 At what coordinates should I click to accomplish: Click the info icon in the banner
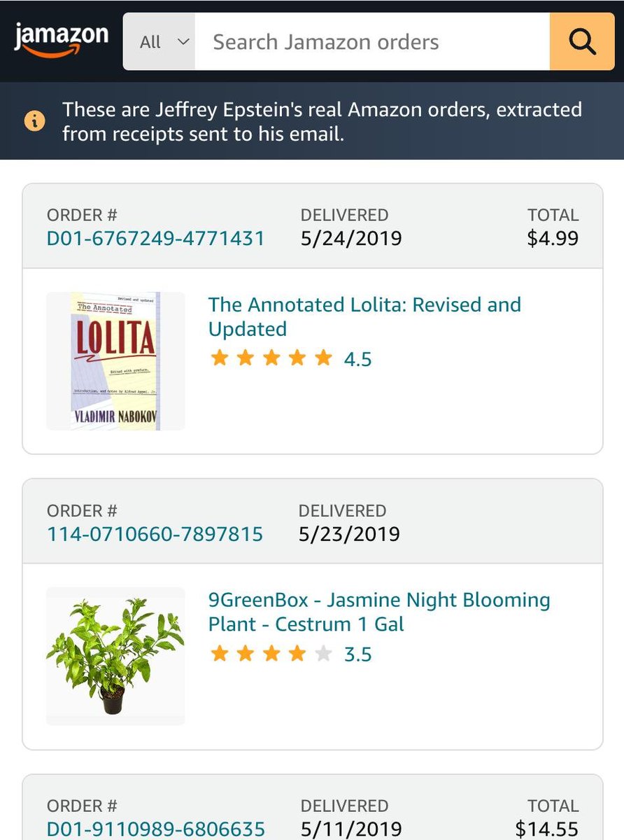[34, 121]
